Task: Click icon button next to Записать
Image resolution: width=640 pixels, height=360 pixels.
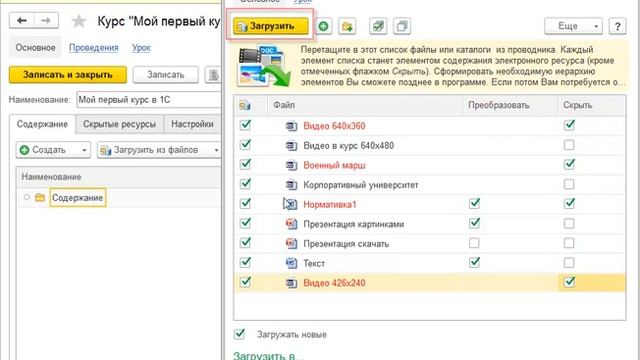Action: [213, 75]
